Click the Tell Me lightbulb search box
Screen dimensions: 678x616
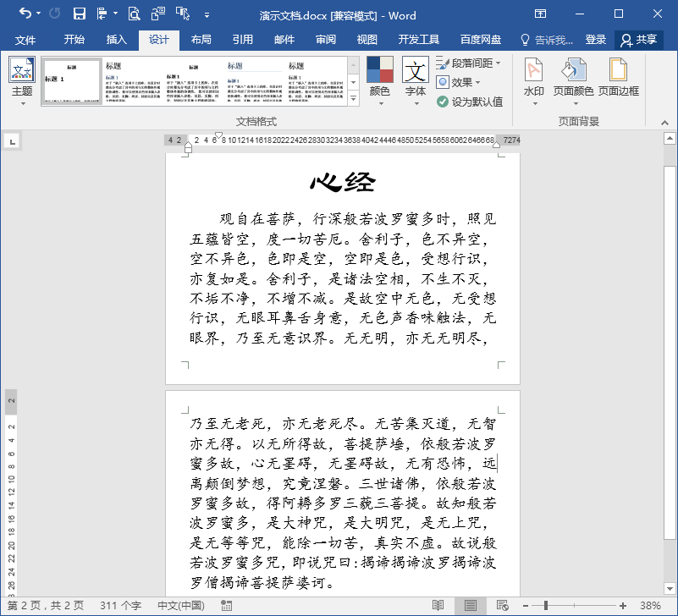[547, 41]
